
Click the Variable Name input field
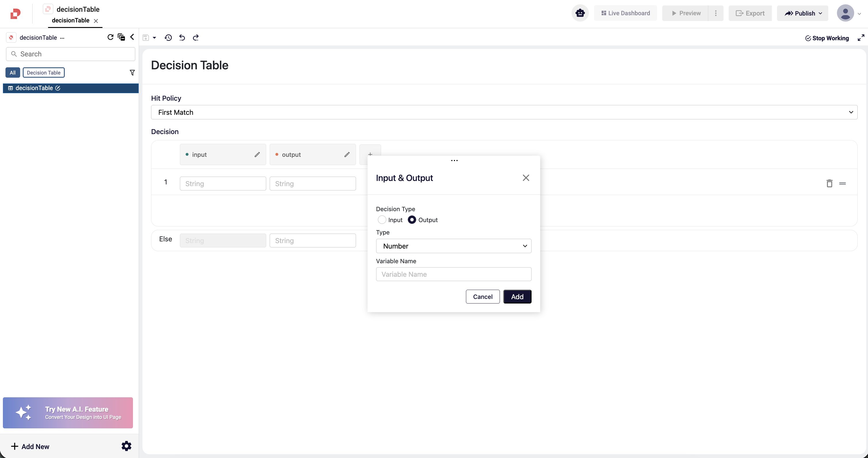(454, 274)
